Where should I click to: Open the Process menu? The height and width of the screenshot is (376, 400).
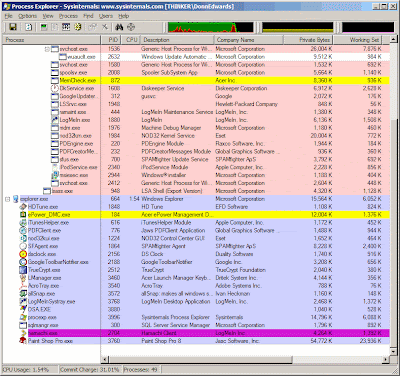pyautogui.click(x=68, y=16)
